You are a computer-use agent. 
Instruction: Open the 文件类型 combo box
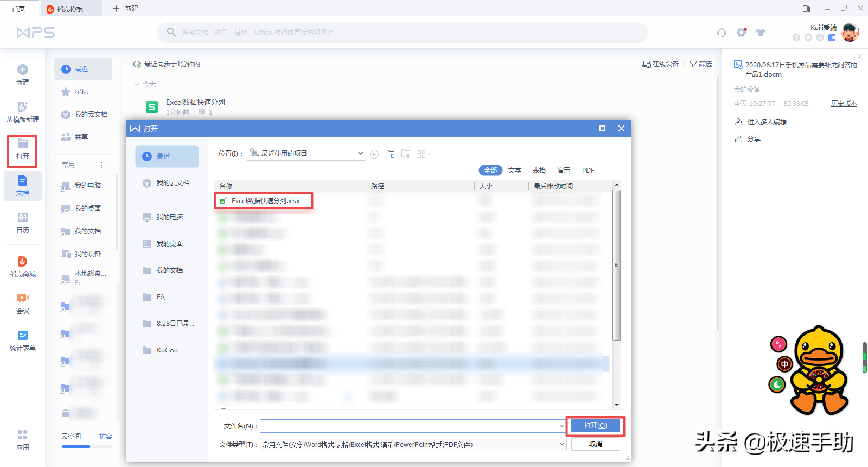[413, 445]
